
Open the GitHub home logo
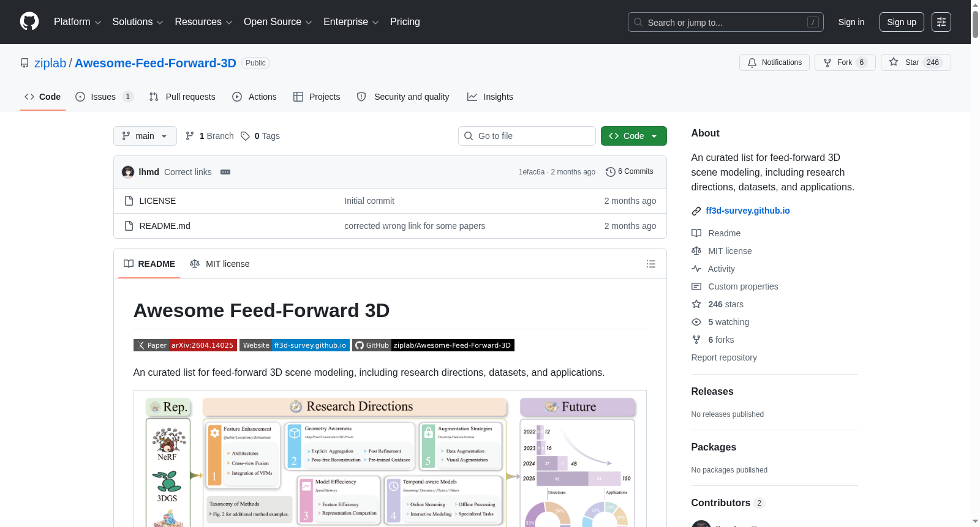pyautogui.click(x=29, y=21)
